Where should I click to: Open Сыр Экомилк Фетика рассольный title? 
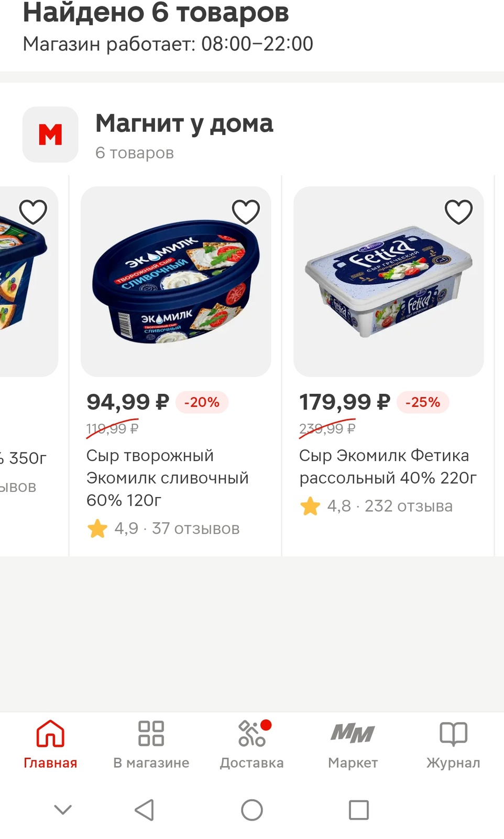pos(388,467)
